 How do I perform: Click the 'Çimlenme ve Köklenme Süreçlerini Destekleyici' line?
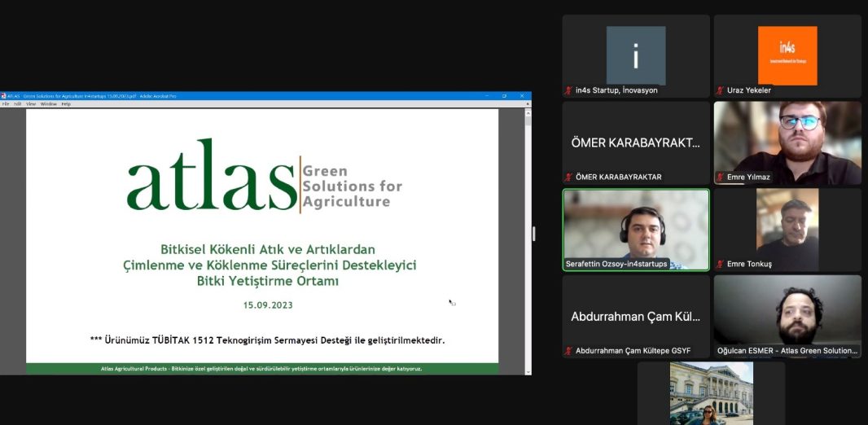click(x=270, y=265)
